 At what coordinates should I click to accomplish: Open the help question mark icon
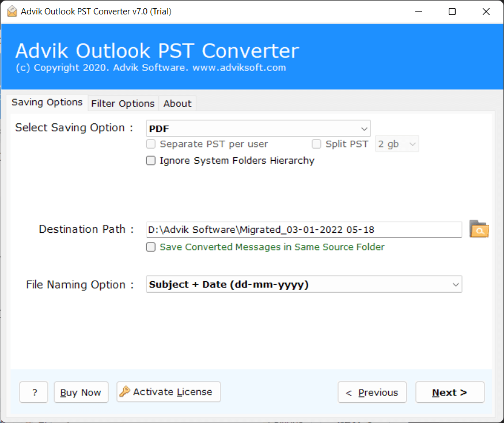coord(33,392)
